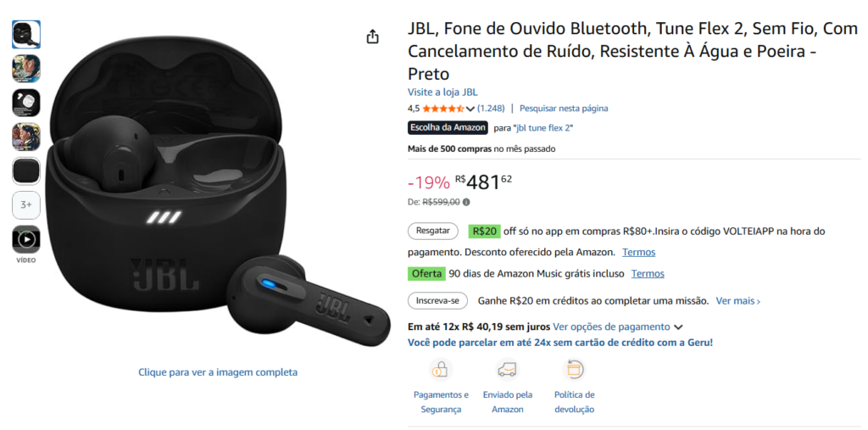
Task: Select the white earbuds thumbnail
Action: coord(26,103)
